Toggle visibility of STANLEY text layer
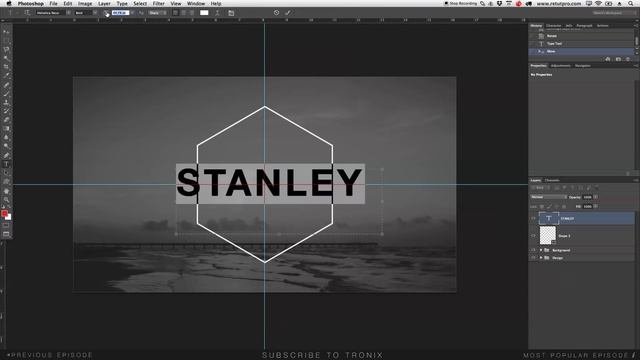 coord(533,218)
